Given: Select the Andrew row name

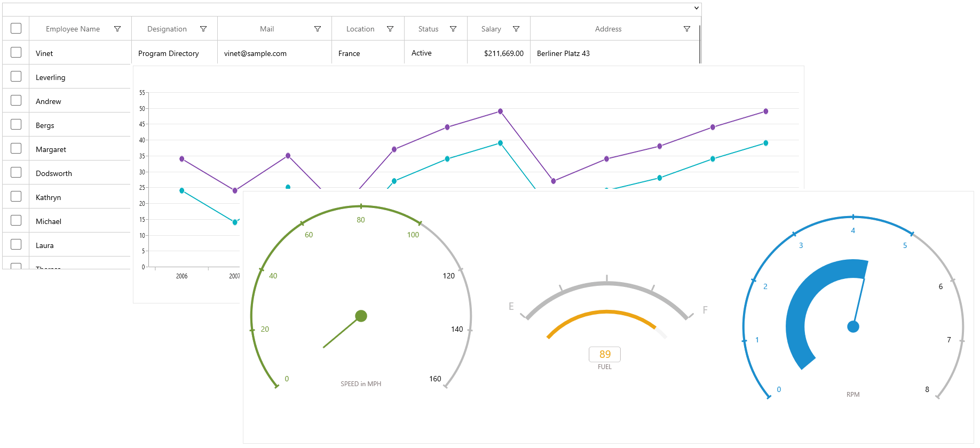Looking at the screenshot, I should click(x=49, y=101).
